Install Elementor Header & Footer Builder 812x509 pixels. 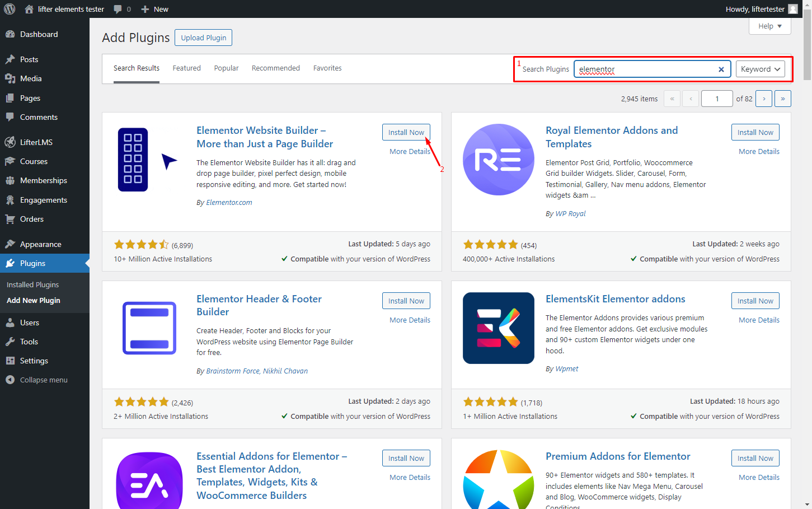pyautogui.click(x=406, y=301)
